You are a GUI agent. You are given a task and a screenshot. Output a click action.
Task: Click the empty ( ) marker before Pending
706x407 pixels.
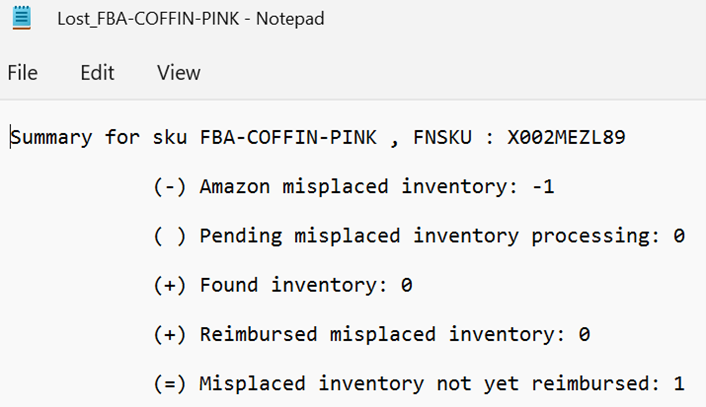170,236
